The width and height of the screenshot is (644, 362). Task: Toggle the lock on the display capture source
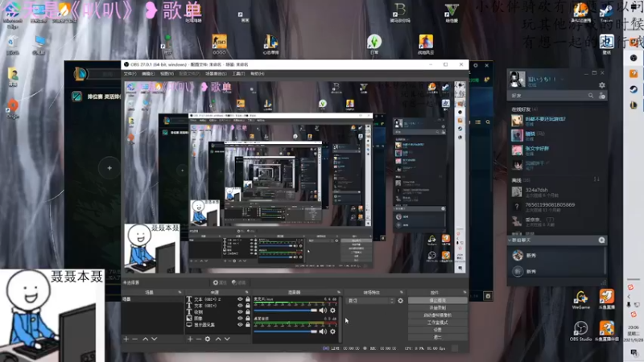pos(248,324)
